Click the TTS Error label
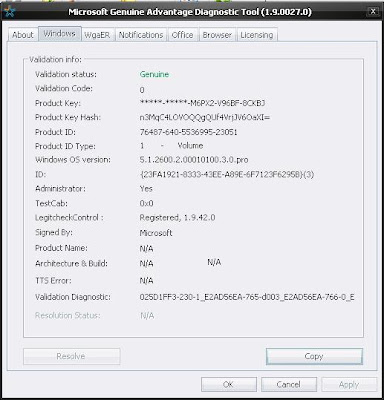The width and height of the screenshot is (384, 400). [x=53, y=281]
